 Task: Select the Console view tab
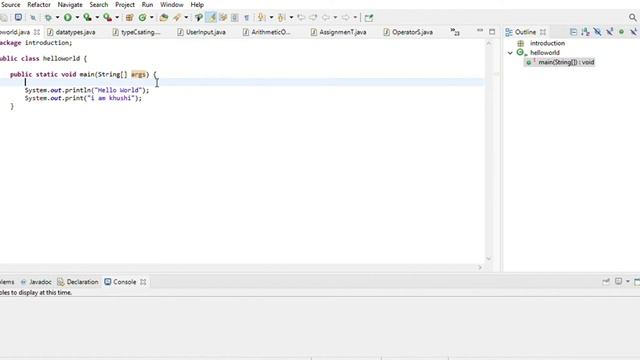tap(120, 282)
